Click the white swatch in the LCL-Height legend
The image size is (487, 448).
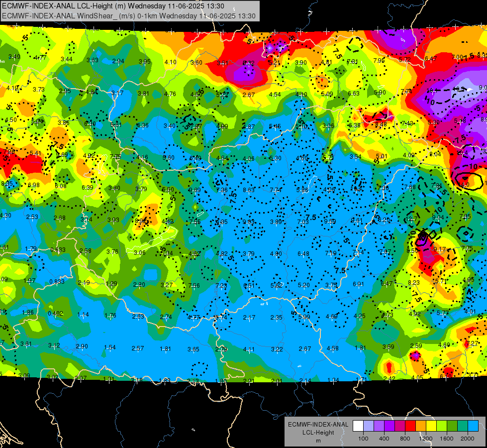[358, 426]
